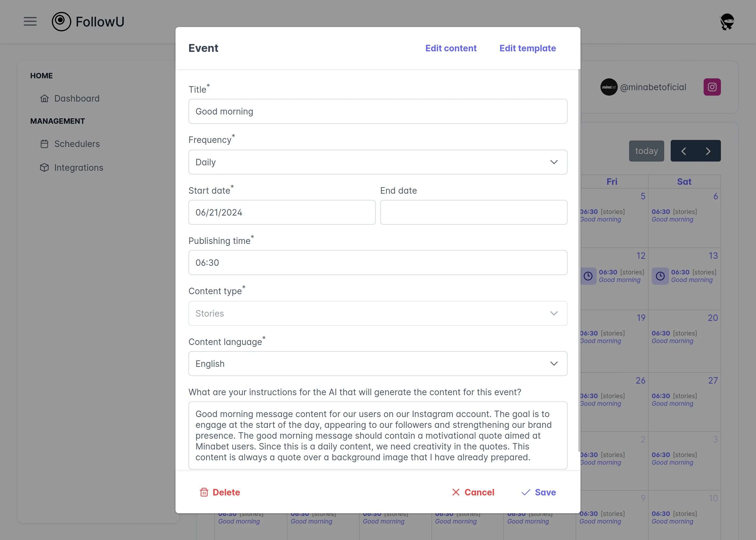Open Schedulers in the sidebar
Screen dimensions: 756x540
(77, 144)
